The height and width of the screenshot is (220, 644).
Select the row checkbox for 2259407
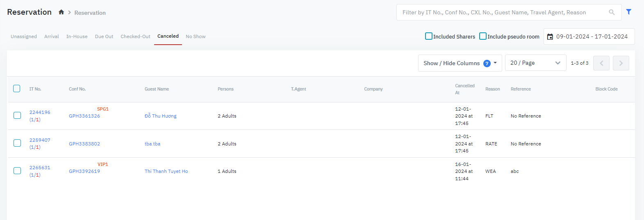tap(17, 143)
